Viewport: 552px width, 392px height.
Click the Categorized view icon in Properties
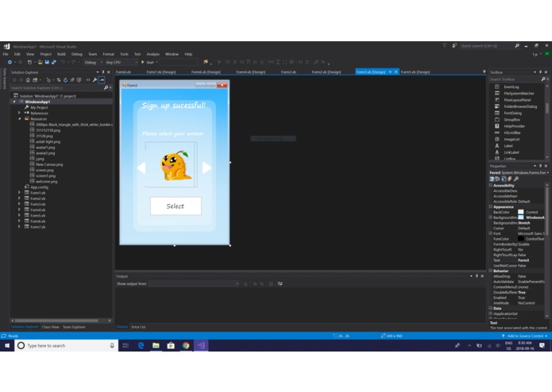click(x=492, y=179)
